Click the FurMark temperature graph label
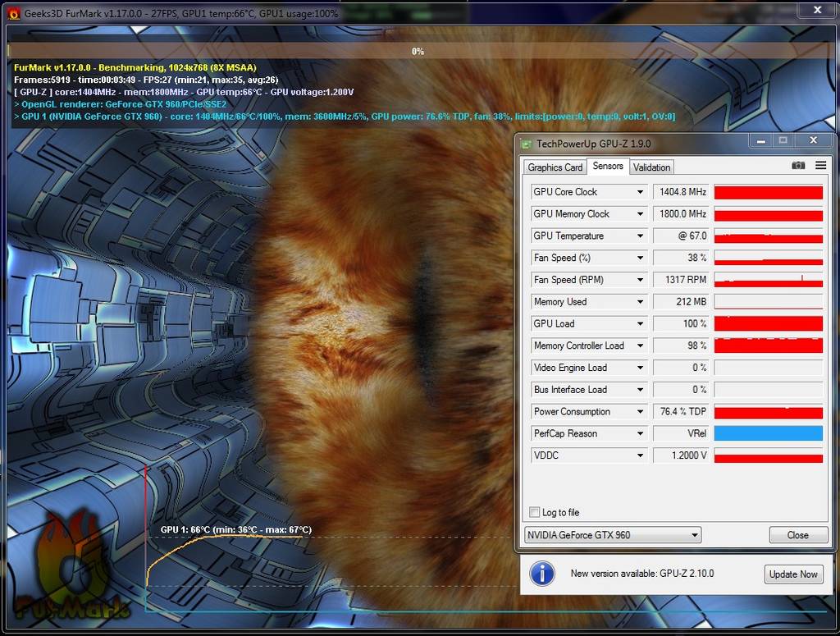Image resolution: width=840 pixels, height=636 pixels. click(x=235, y=529)
